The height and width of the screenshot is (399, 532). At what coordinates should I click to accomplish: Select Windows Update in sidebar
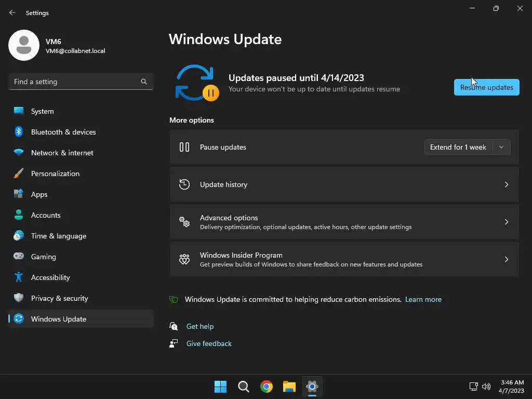81,319
